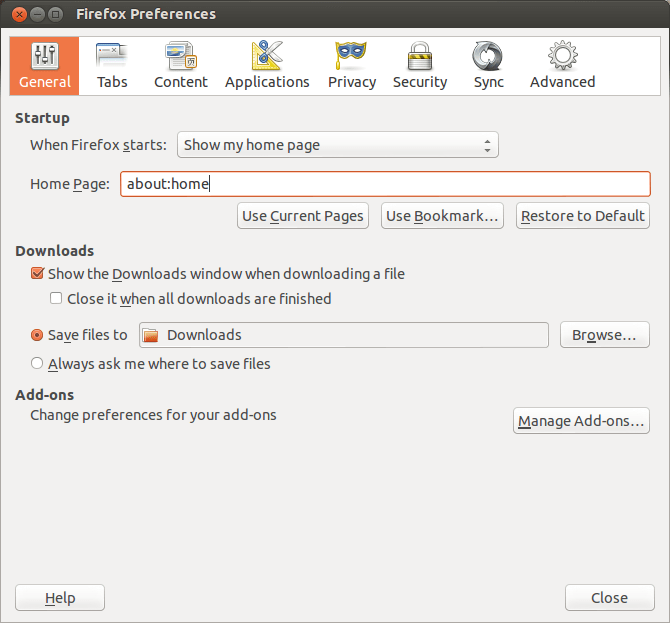Screen dimensions: 670x623
Task: Click the Downloads save location field
Action: (x=344, y=335)
